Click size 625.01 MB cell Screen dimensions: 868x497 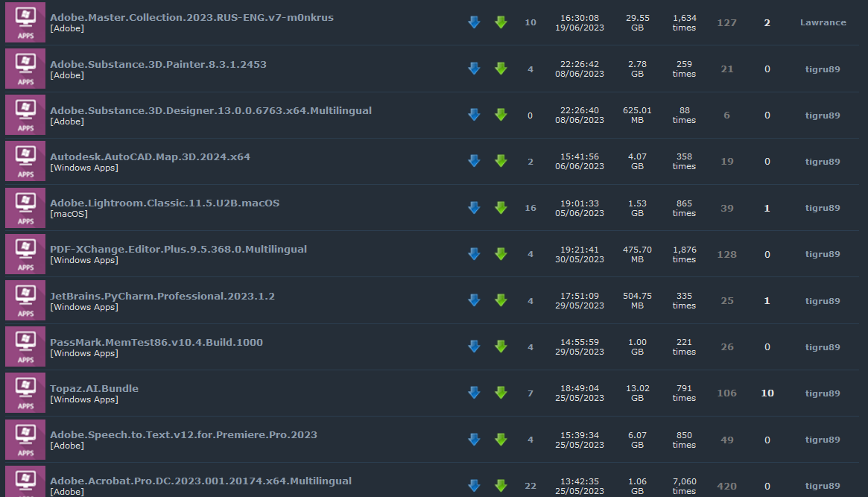click(x=637, y=115)
